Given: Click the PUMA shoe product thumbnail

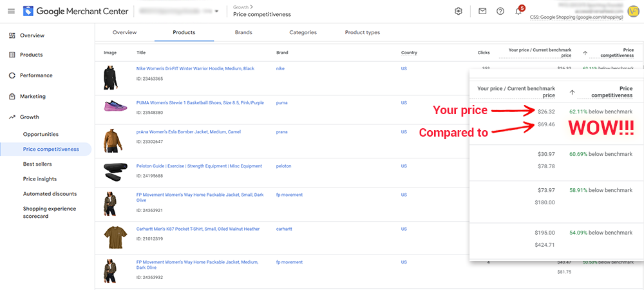Looking at the screenshot, I should (116, 106).
